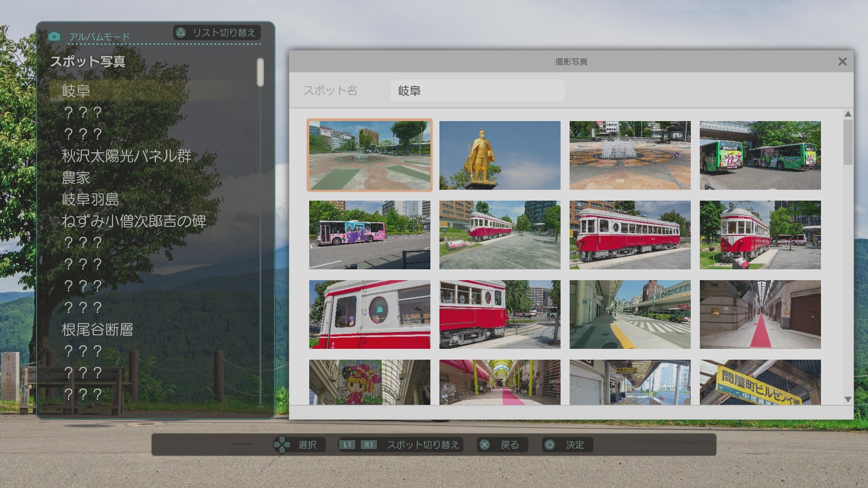Select 秋沢太陽光パネル群 in the list

127,156
